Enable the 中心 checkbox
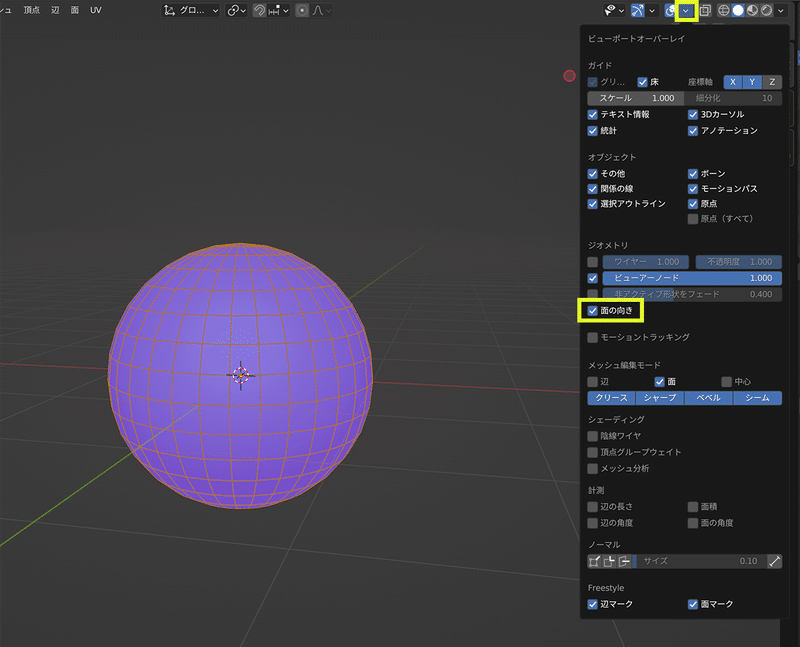The width and height of the screenshot is (800, 647). 727,382
